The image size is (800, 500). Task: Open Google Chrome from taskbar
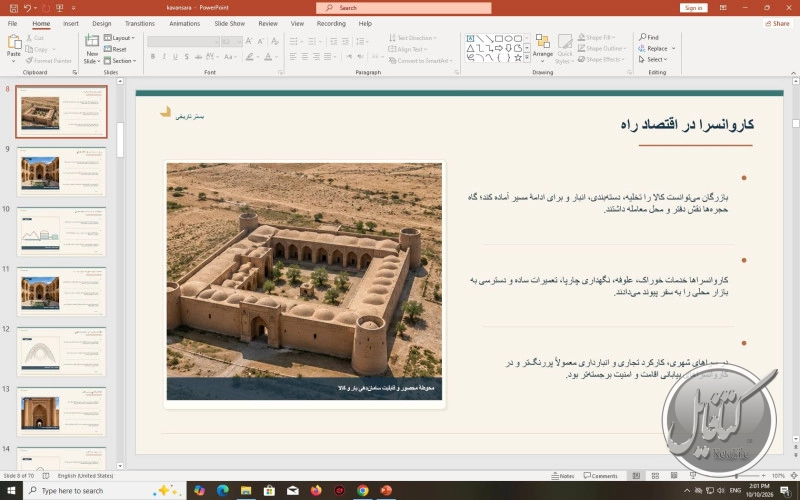click(363, 490)
